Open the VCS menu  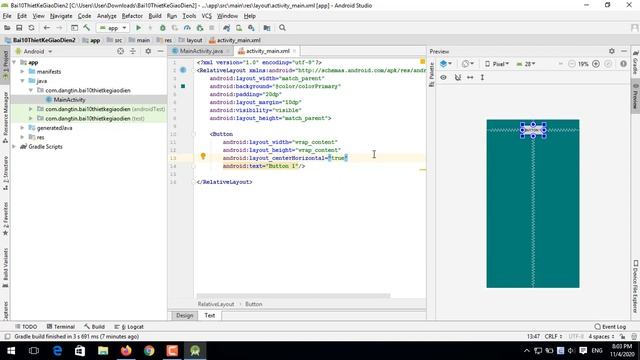[x=207, y=16]
